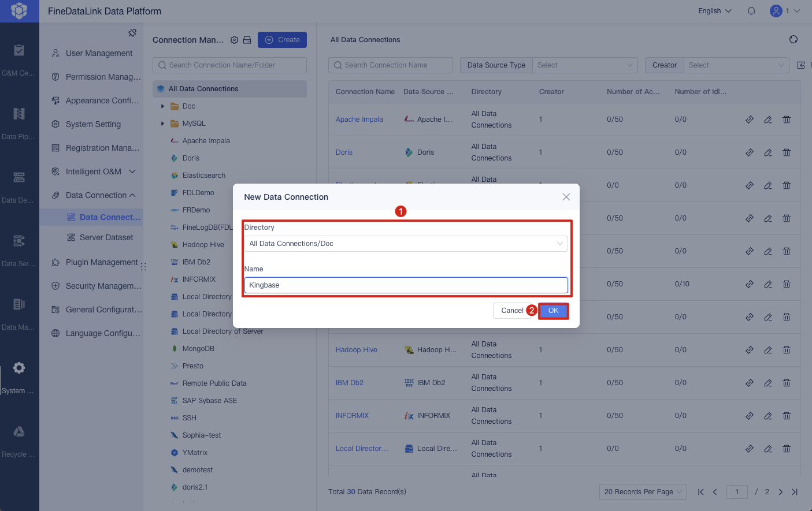Click the unpin icon atop the navigation panel
The width and height of the screenshot is (812, 511).
point(134,32)
